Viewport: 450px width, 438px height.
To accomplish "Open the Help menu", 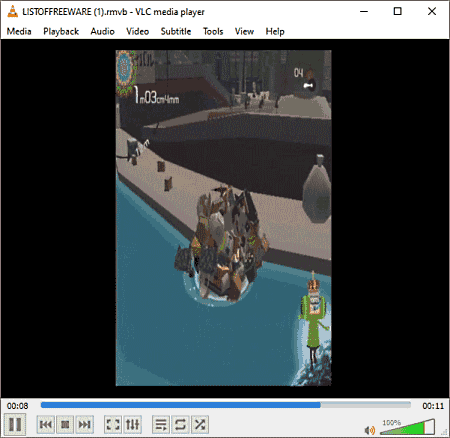I will (275, 31).
